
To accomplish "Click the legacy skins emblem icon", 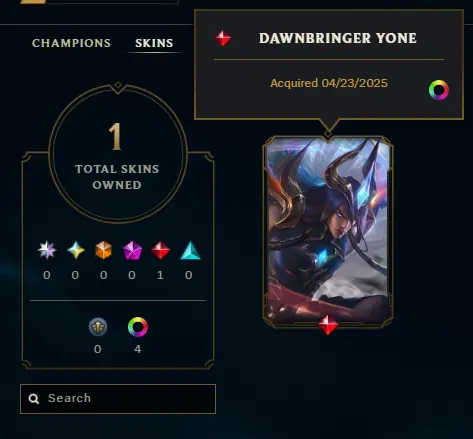I will click(x=98, y=327).
